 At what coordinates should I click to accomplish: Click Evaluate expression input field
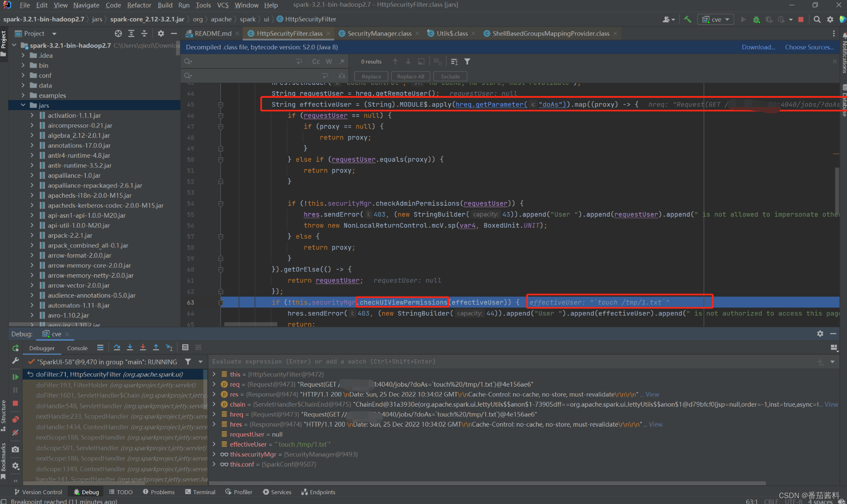pos(511,362)
